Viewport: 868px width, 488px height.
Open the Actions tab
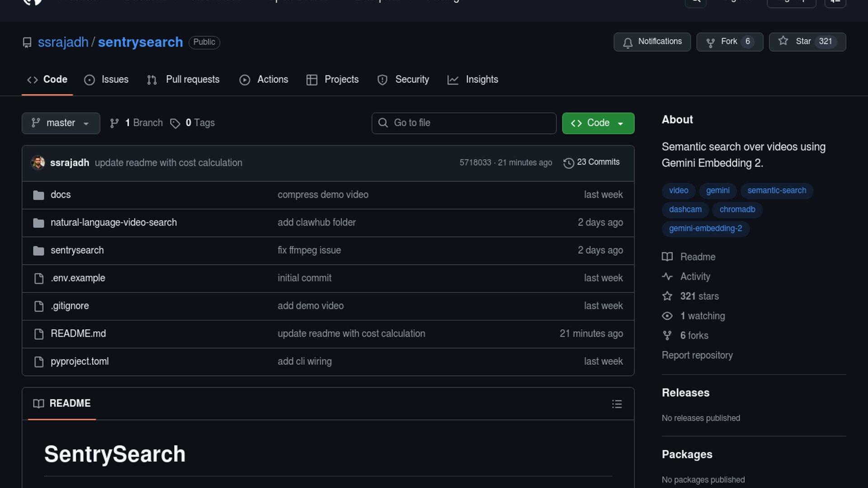[264, 80]
